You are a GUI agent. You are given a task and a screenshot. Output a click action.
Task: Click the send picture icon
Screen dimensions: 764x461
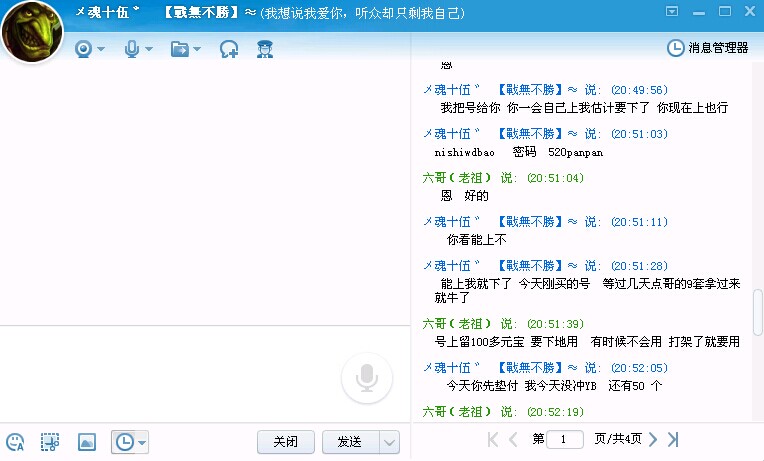pyautogui.click(x=87, y=441)
